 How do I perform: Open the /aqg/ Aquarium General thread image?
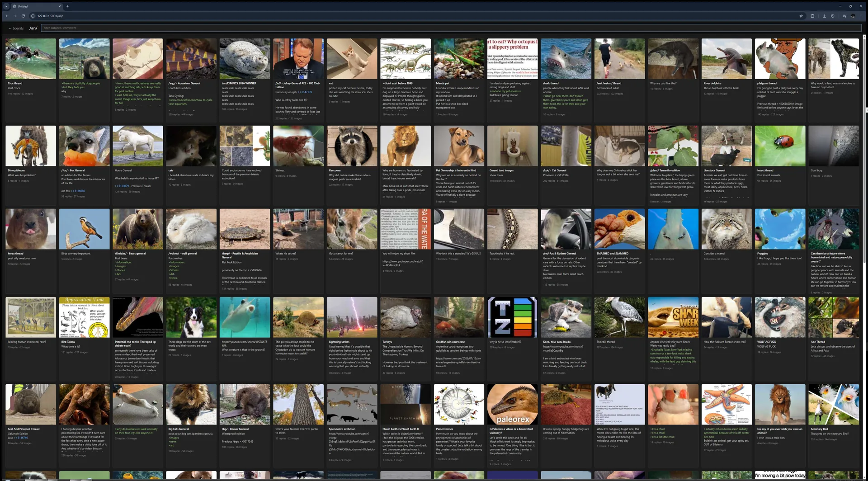pyautogui.click(x=191, y=59)
